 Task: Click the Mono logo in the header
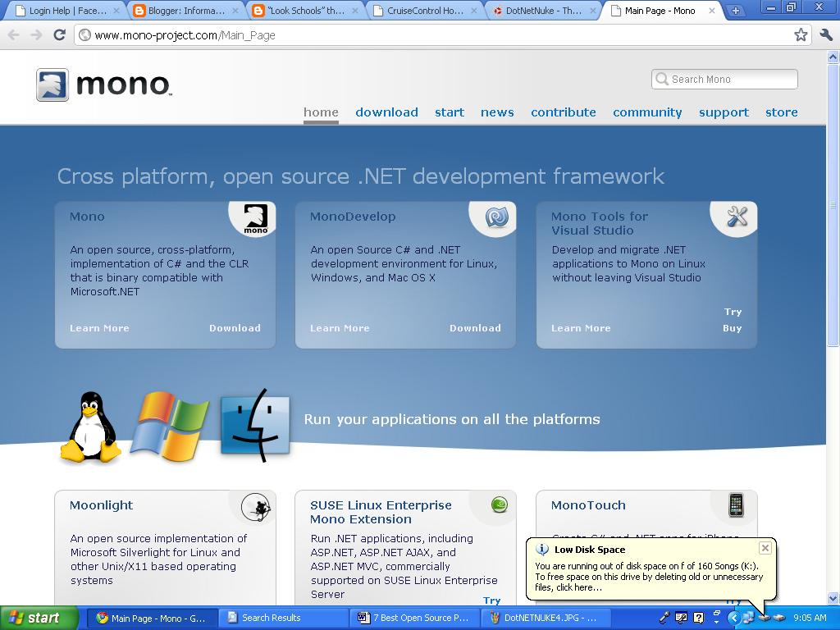click(104, 84)
